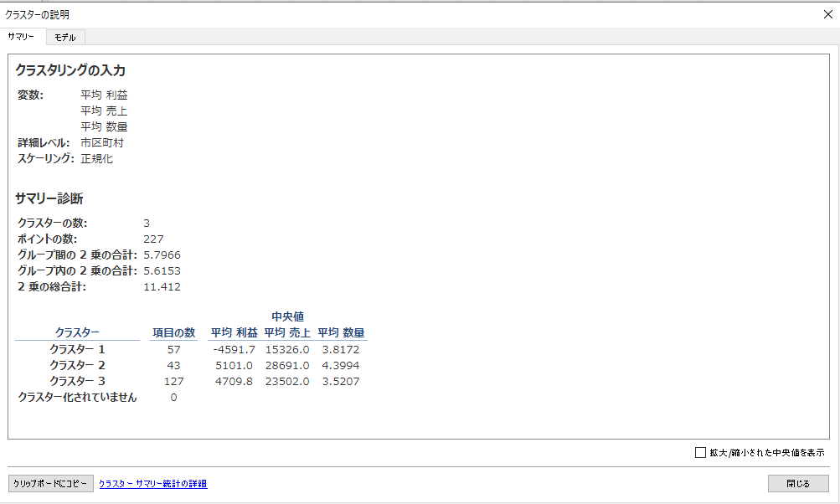Image resolution: width=840 pixels, height=504 pixels.
Task: Click the 平均 数量 column header in table
Action: point(341,333)
